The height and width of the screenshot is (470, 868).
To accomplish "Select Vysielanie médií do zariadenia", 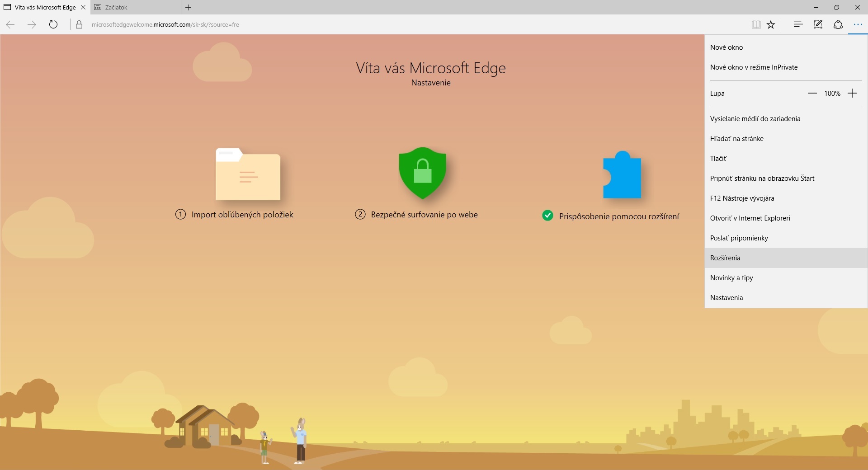I will pos(786,118).
